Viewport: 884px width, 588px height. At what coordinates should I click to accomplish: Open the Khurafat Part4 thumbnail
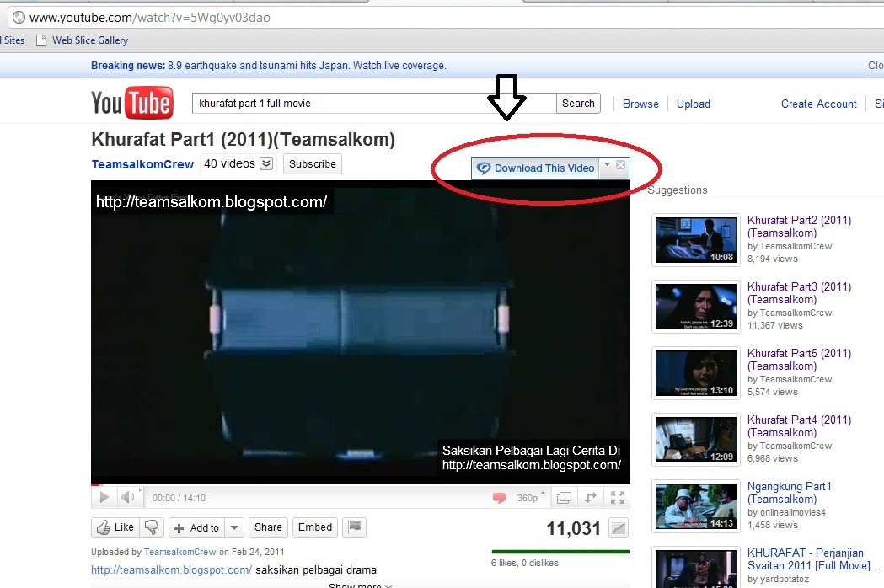pyautogui.click(x=696, y=439)
